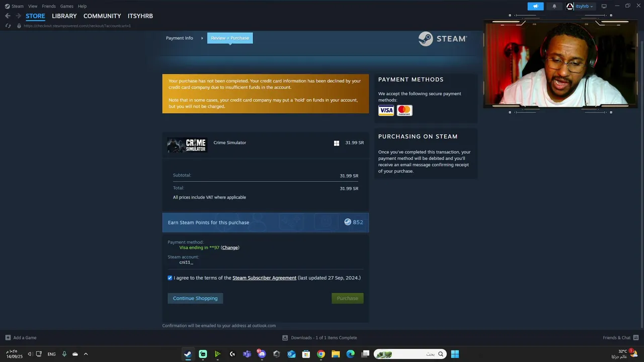The height and width of the screenshot is (362, 644).
Task: Open File Explorer from the taskbar
Action: click(x=336, y=354)
